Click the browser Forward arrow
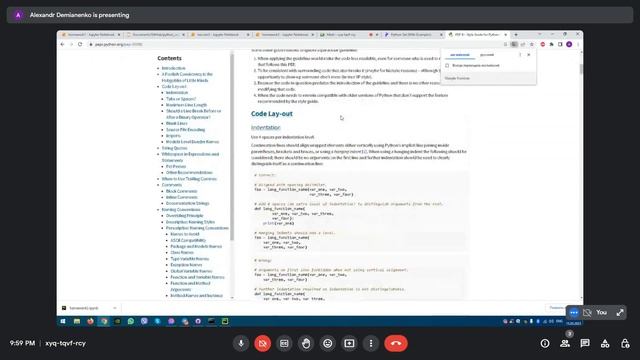Screen dimensions: 640x360 tap(71, 44)
